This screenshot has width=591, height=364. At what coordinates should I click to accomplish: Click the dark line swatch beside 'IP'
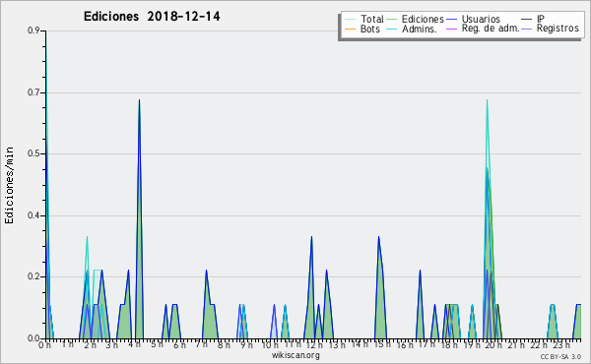(527, 20)
